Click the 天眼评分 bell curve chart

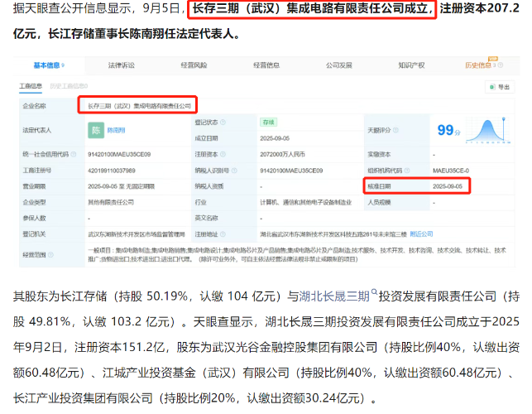488,130
